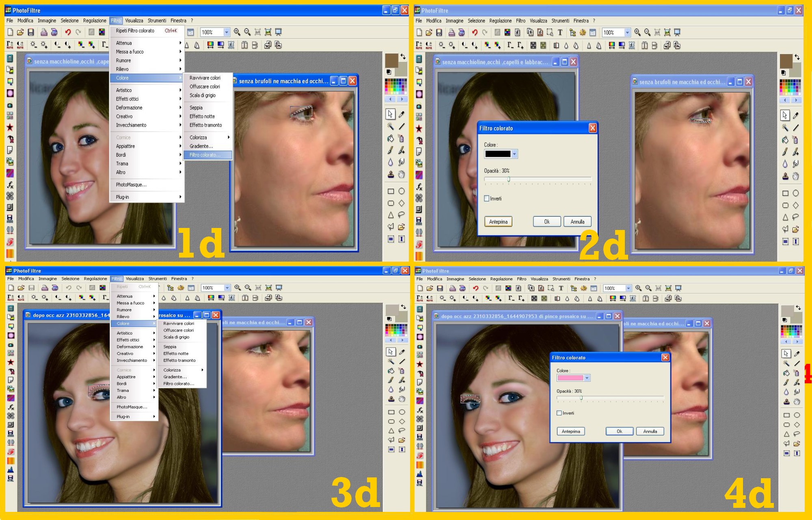This screenshot has width=812, height=520.
Task: Select the Eyedropper tool in panel 2d tool palette
Action: [796, 115]
